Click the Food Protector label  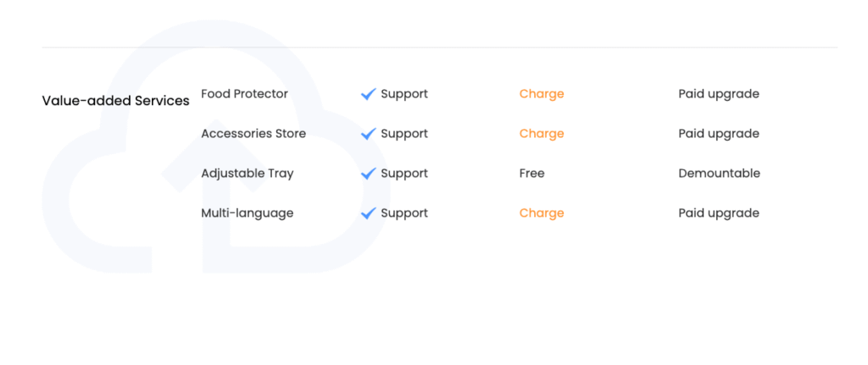[245, 94]
